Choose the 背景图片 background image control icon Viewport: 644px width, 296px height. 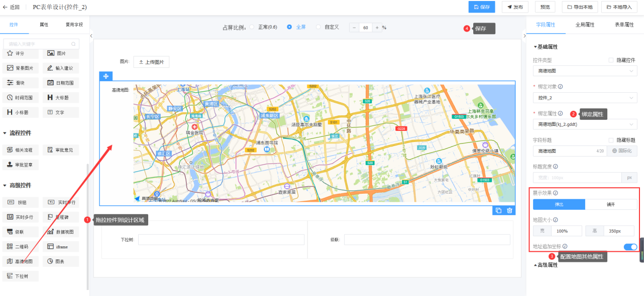click(10, 68)
